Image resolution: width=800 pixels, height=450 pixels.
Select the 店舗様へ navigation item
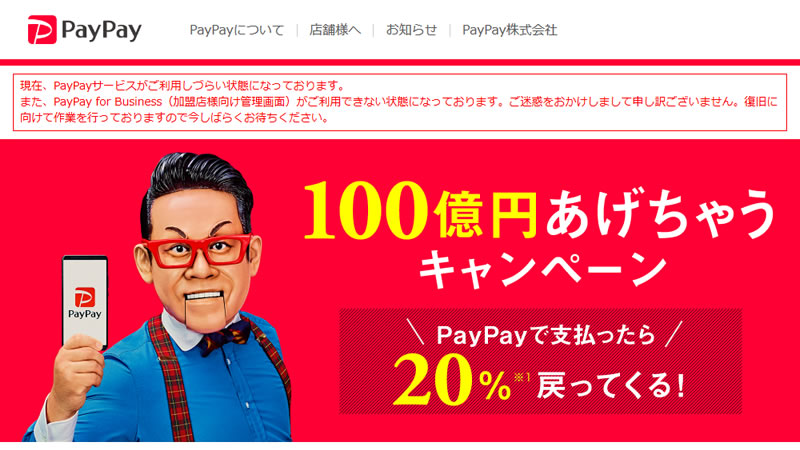(335, 30)
